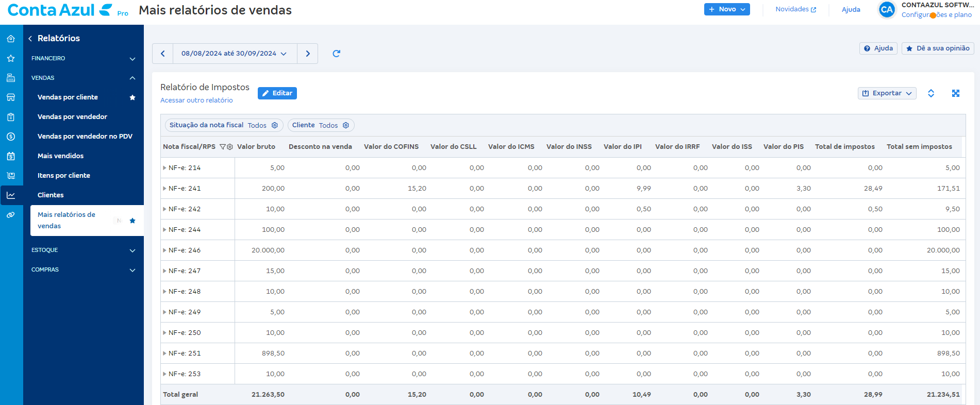980x405 pixels.
Task: Click Total sem impostos column header
Action: 919,147
